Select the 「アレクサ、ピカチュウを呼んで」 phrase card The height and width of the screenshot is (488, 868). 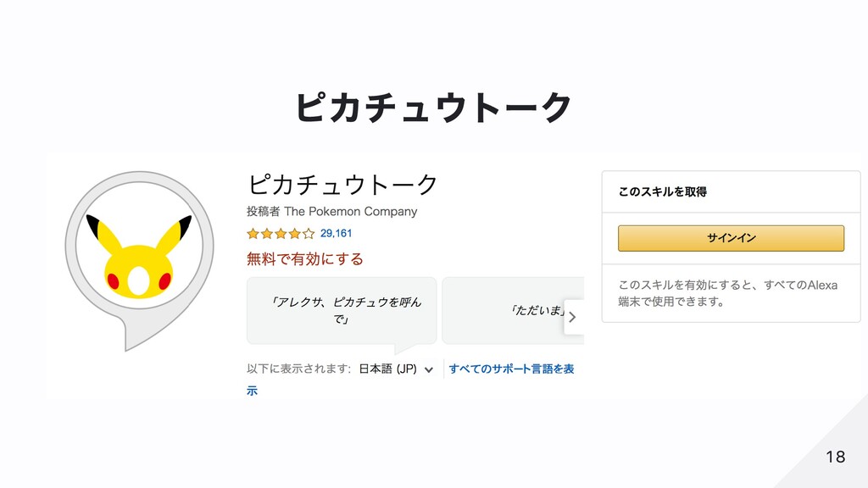(x=342, y=310)
